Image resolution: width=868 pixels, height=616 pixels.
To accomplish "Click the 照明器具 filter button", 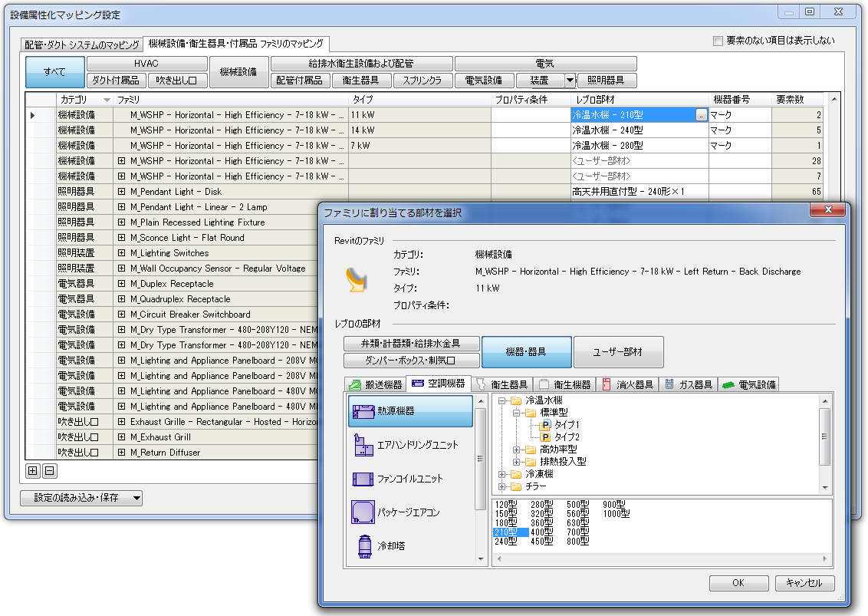I will click(607, 81).
